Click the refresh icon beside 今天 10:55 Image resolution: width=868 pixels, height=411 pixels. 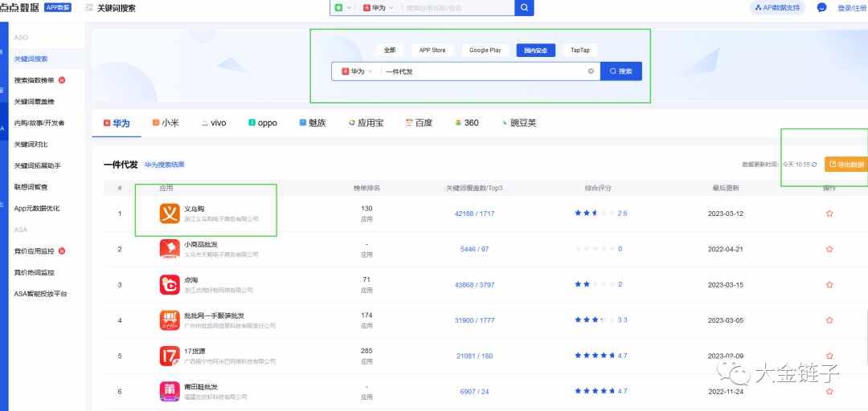click(814, 165)
